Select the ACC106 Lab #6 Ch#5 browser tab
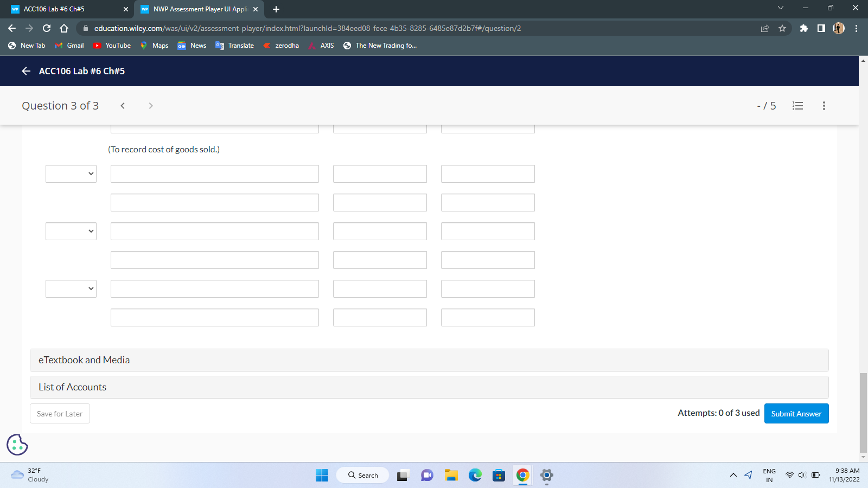 [x=65, y=9]
